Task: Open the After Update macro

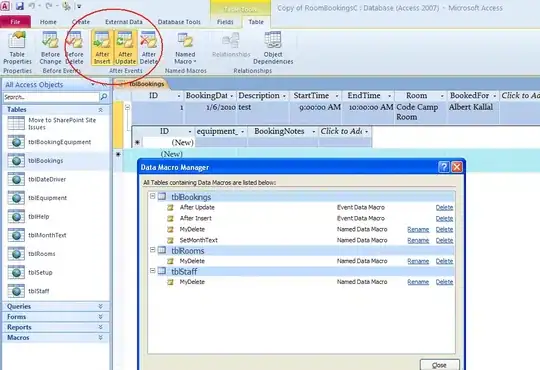Action: (x=125, y=48)
